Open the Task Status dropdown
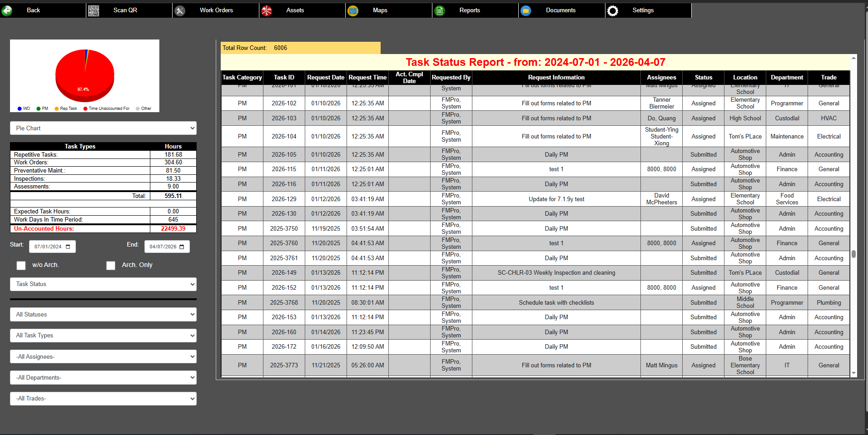Screen dimensions: 868x435 point(103,284)
